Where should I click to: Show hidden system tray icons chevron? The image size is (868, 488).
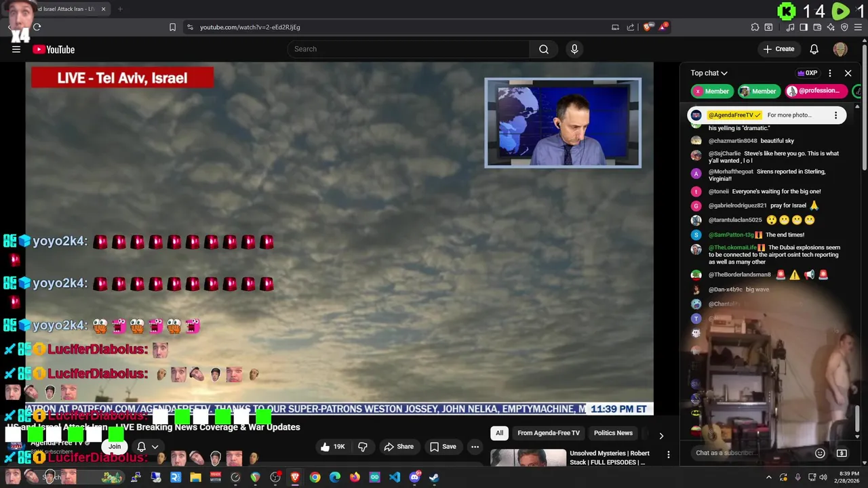[768, 477]
